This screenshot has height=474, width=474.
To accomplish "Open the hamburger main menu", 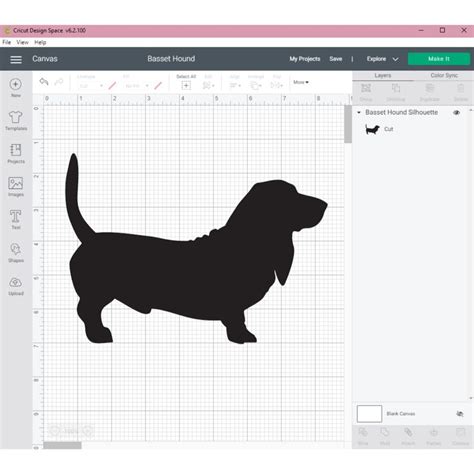I will tap(16, 59).
